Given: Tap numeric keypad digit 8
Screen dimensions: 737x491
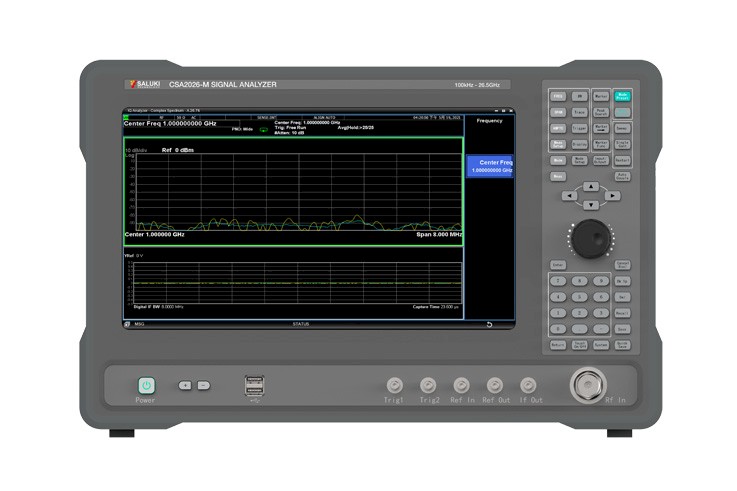Looking at the screenshot, I should [x=580, y=281].
